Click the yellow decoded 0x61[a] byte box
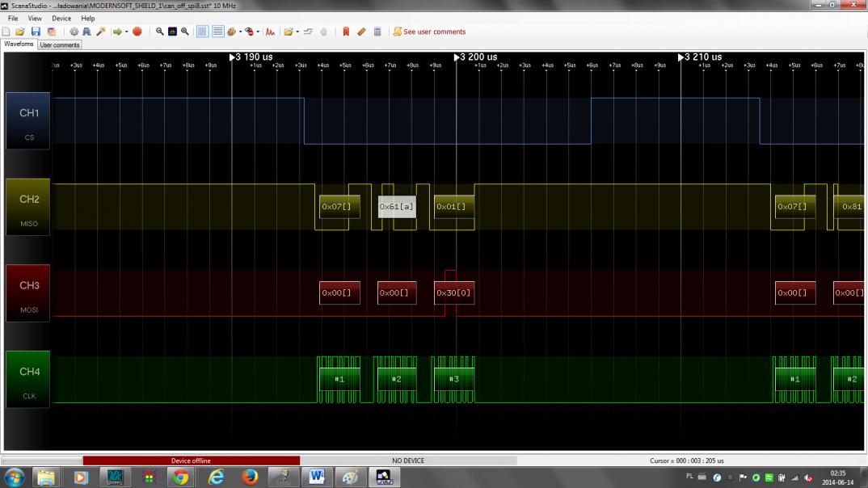The width and height of the screenshot is (868, 488). [x=397, y=207]
